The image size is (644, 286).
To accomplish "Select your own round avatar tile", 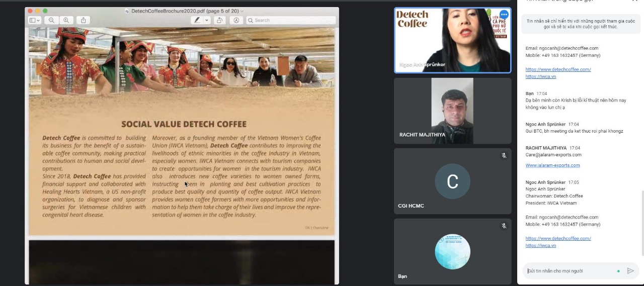I will click(x=452, y=251).
